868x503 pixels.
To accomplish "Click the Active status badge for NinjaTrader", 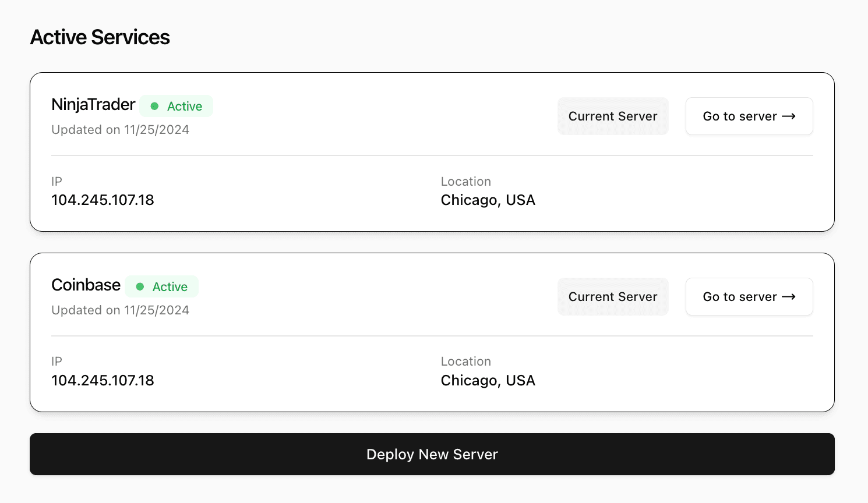I will click(177, 106).
